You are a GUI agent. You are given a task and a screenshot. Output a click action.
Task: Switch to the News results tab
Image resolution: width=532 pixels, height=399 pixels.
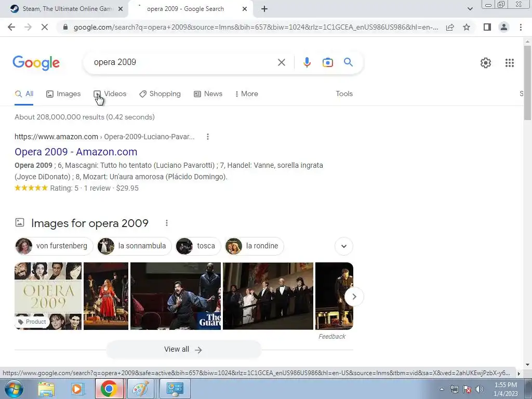coord(208,94)
